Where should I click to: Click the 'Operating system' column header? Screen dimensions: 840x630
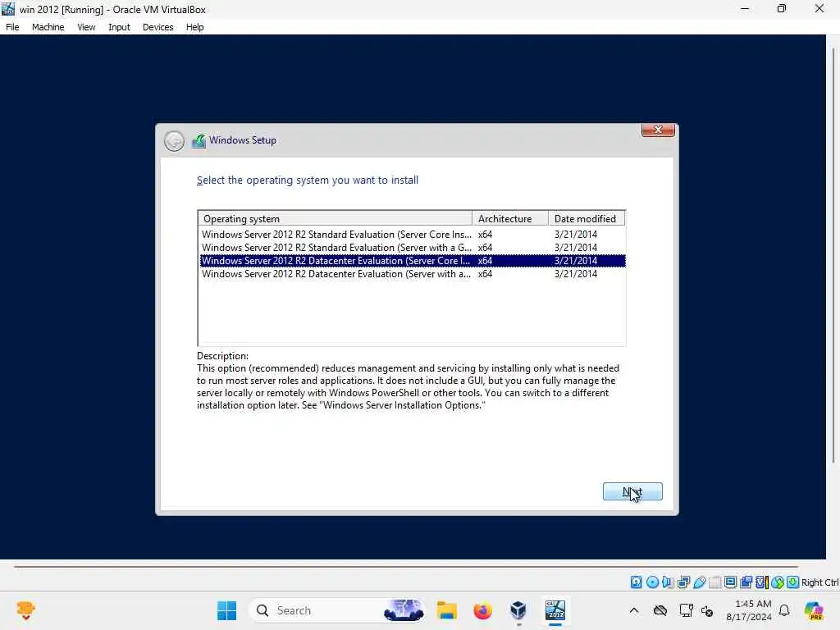click(336, 218)
